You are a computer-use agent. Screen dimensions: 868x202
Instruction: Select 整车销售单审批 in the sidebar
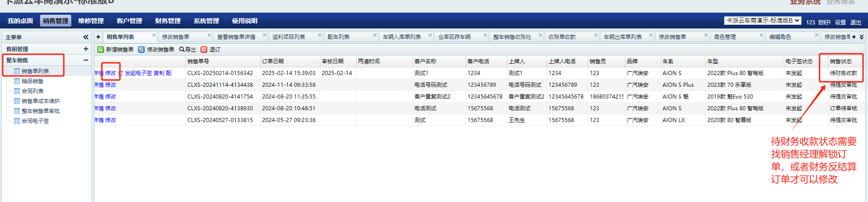(41, 111)
